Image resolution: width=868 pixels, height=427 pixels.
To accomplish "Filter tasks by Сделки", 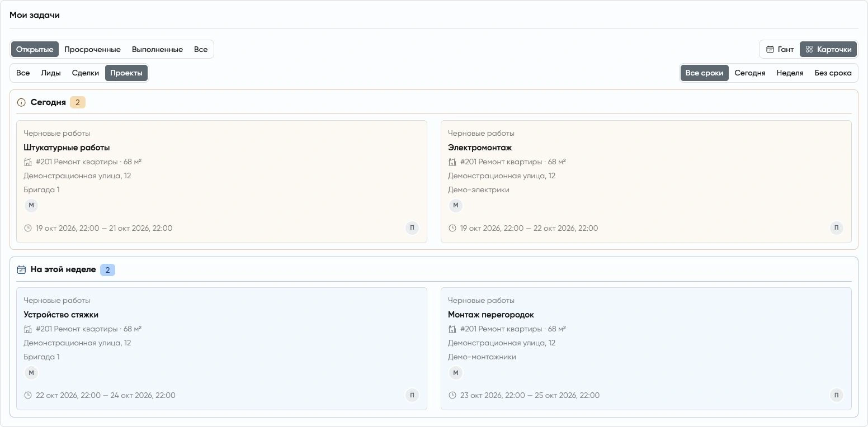I will tap(86, 73).
